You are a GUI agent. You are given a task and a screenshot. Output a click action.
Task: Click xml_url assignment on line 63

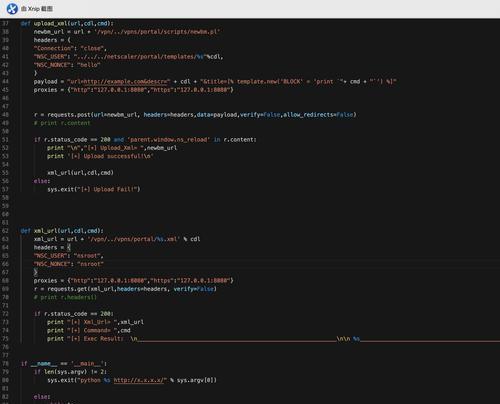click(117, 239)
